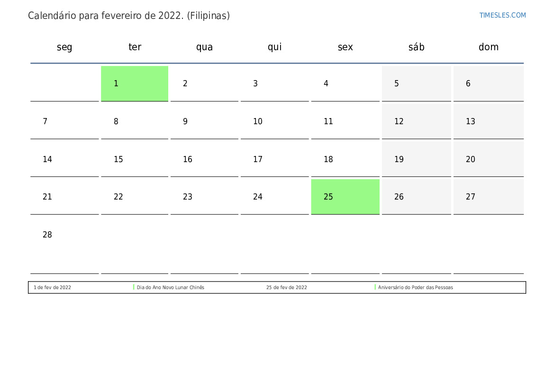Click the '25 de fev de 2022' legend date
The height and width of the screenshot is (392, 554).
pyautogui.click(x=286, y=288)
